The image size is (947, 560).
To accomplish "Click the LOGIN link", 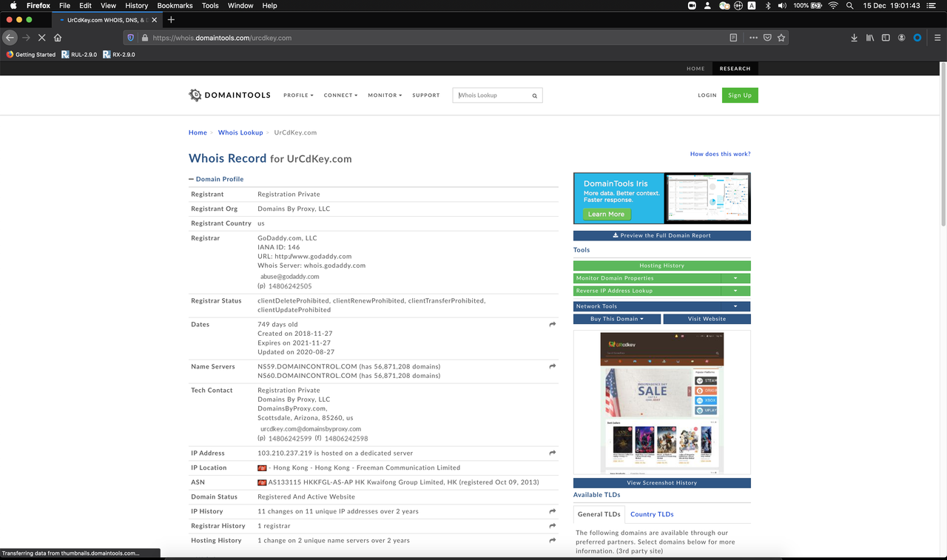I will [707, 95].
